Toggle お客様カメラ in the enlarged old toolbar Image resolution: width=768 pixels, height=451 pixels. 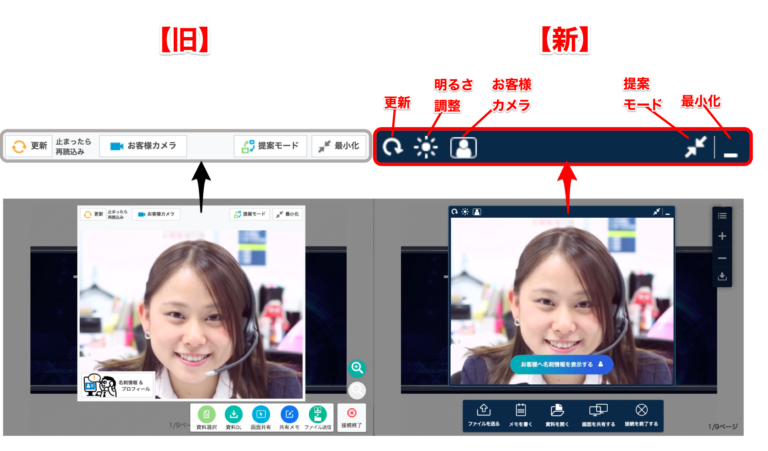click(x=143, y=146)
